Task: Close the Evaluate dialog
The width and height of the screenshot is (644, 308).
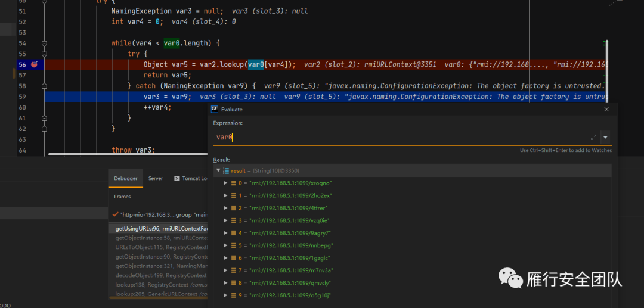Action: pyautogui.click(x=606, y=109)
